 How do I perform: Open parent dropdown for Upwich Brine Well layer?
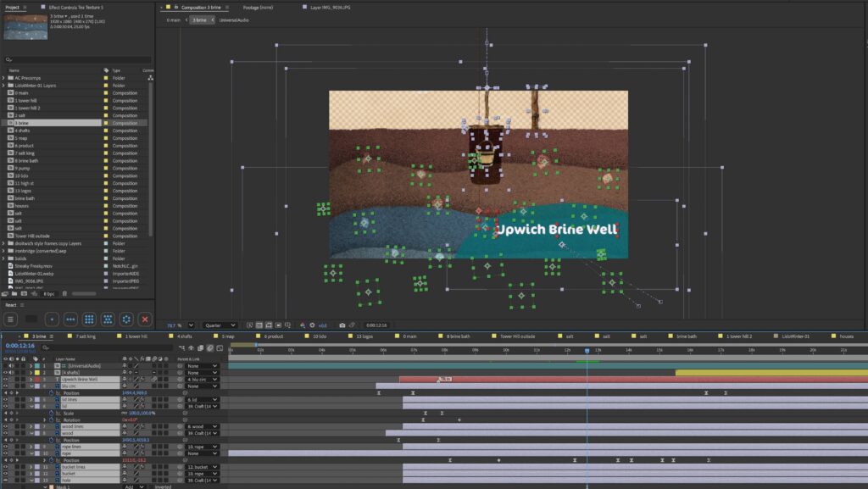pos(202,380)
